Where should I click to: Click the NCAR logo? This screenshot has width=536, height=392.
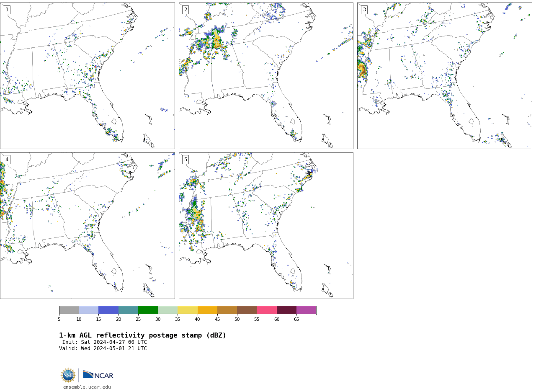click(x=98, y=375)
